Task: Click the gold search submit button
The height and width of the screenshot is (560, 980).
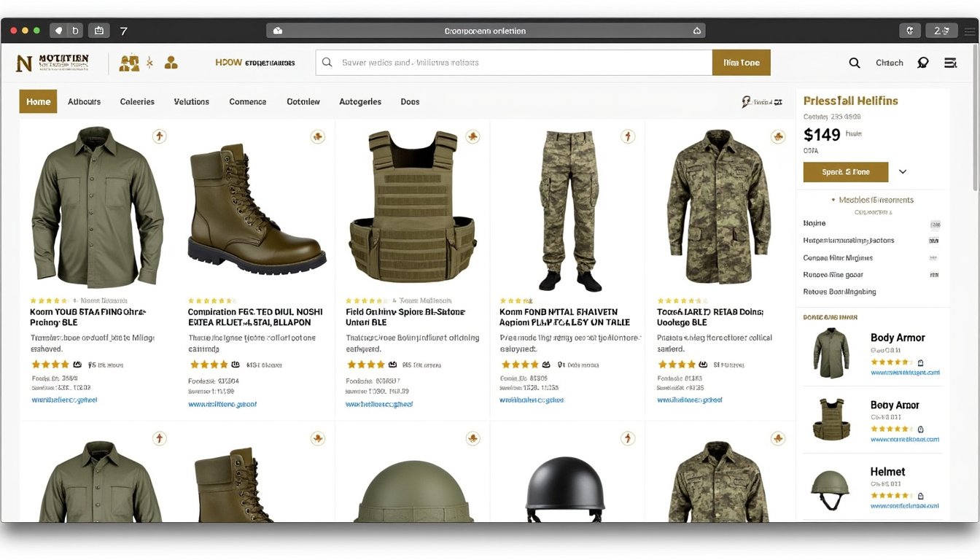Action: point(741,63)
